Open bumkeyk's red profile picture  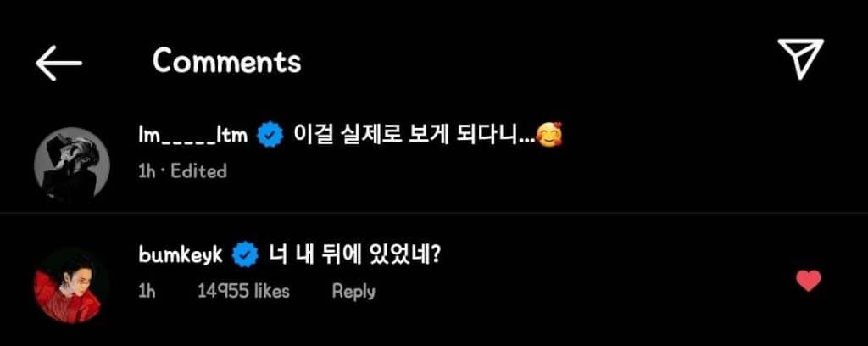tap(71, 285)
